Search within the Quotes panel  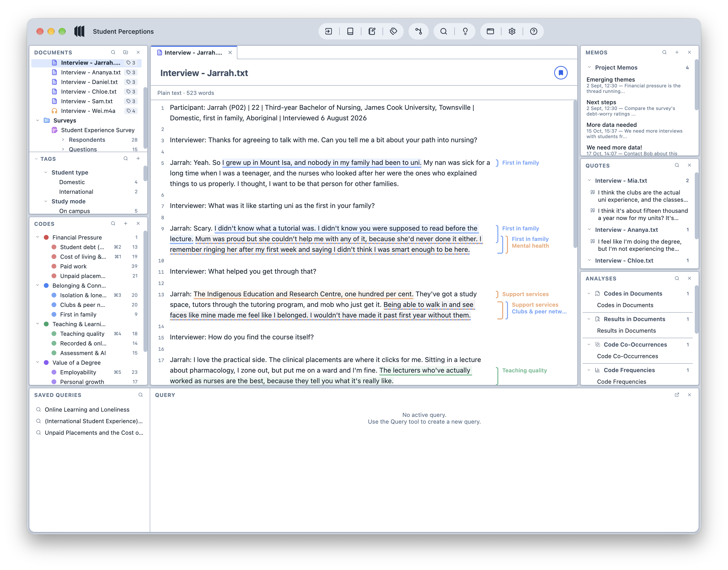click(x=677, y=165)
